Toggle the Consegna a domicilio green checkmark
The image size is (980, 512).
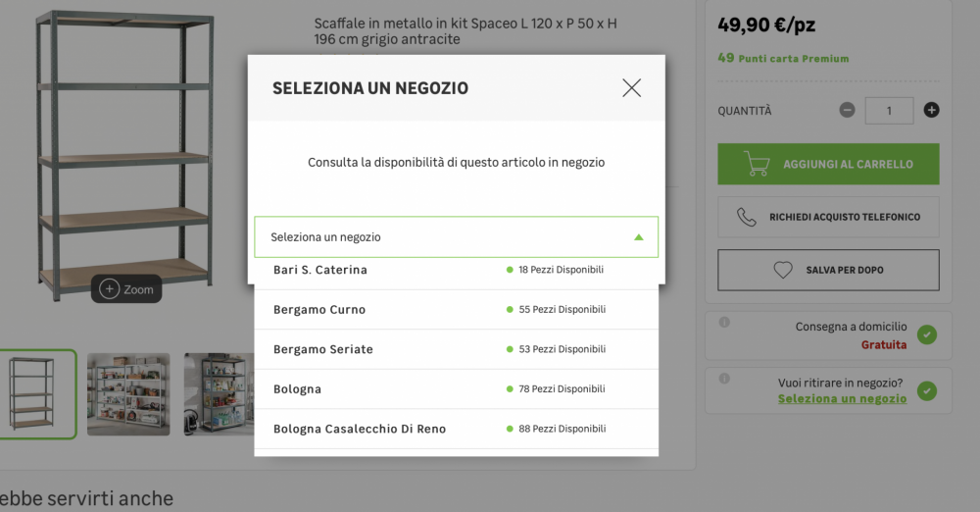927,335
